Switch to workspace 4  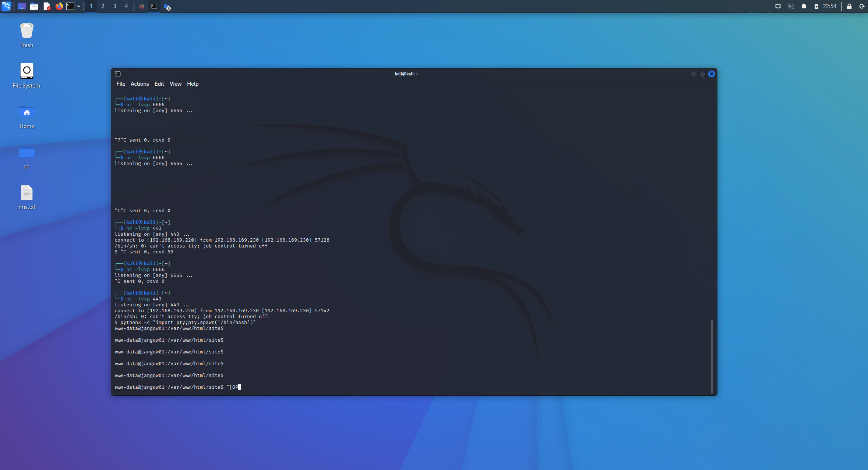pos(126,6)
